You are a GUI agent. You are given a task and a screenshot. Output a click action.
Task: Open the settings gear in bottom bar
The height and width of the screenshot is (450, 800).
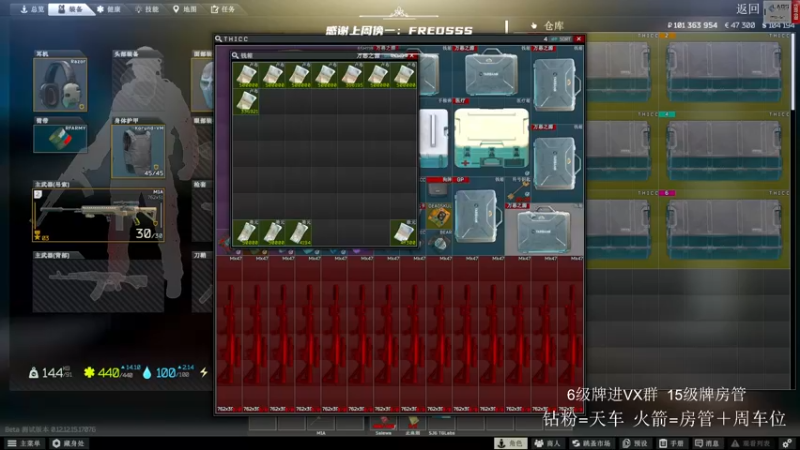(x=787, y=443)
